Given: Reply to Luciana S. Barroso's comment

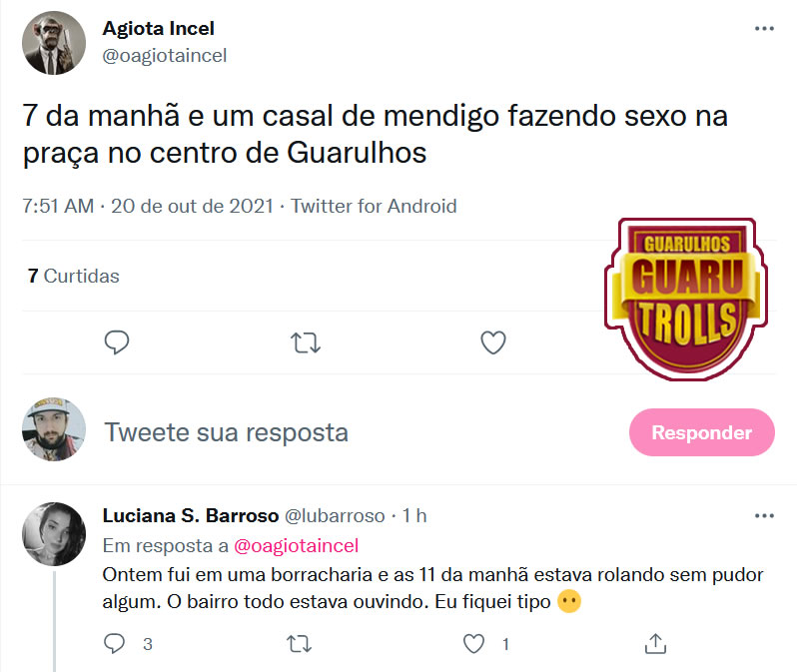Looking at the screenshot, I should point(114,643).
